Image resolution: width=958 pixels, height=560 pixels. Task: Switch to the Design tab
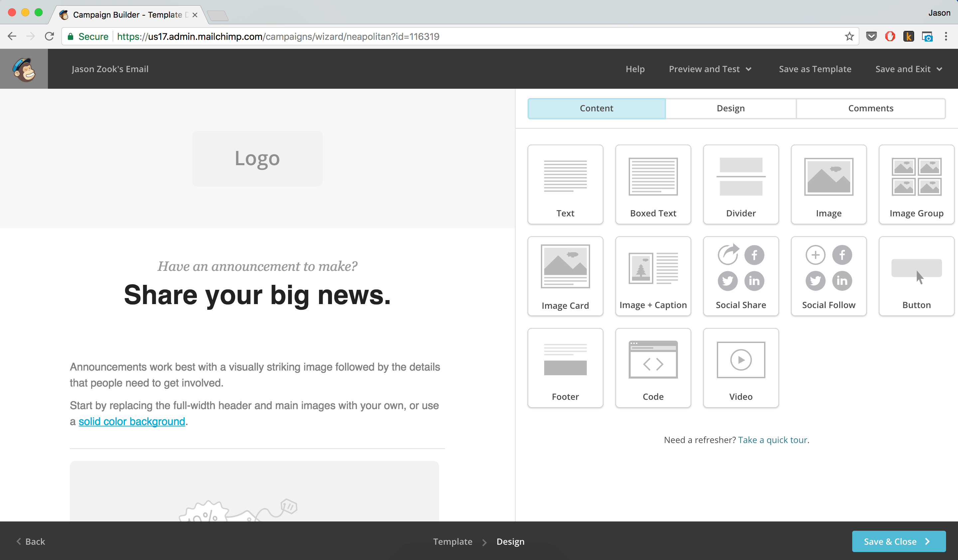(x=730, y=108)
